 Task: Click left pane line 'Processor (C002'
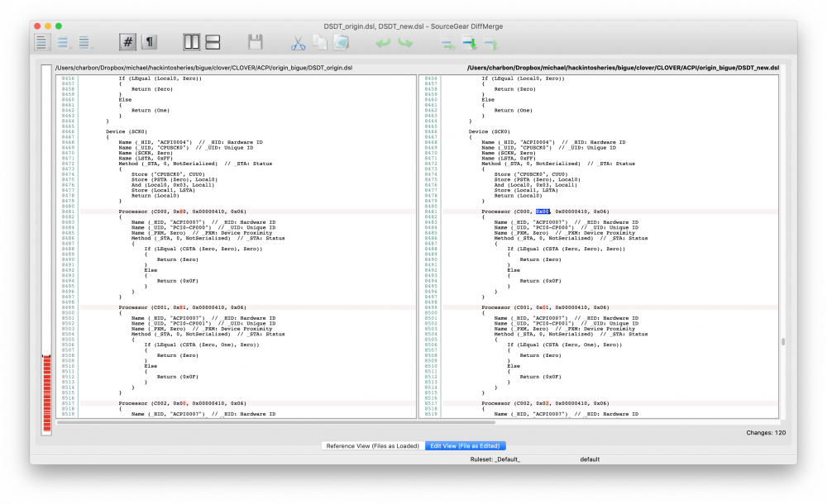click(x=182, y=403)
